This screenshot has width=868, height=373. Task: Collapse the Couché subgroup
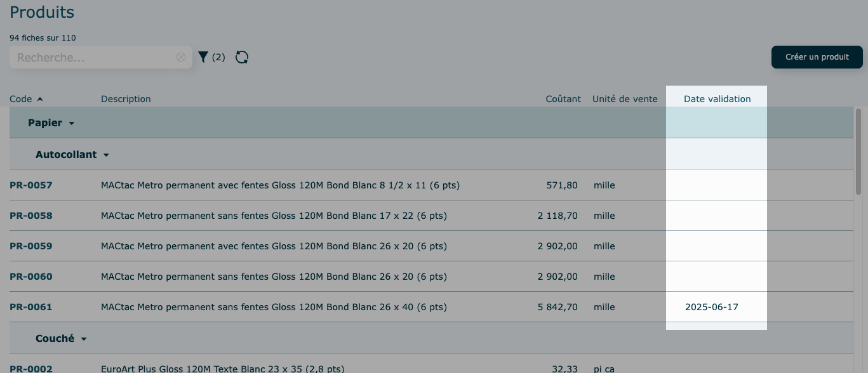(84, 339)
